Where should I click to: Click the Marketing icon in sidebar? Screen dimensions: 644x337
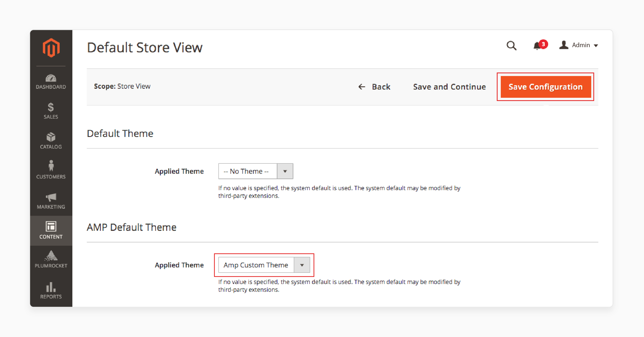pos(51,197)
